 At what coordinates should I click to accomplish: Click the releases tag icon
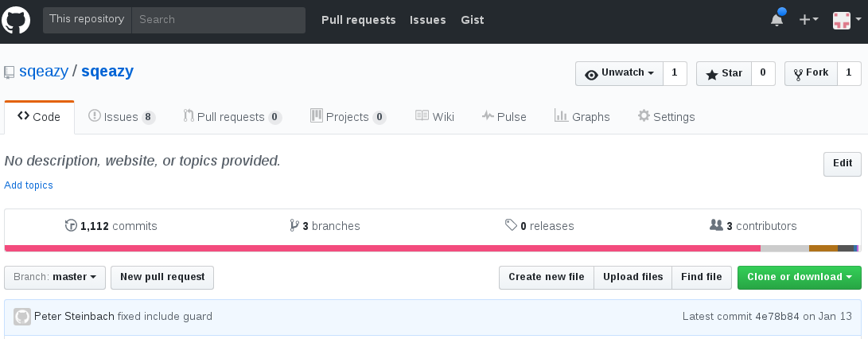point(511,225)
